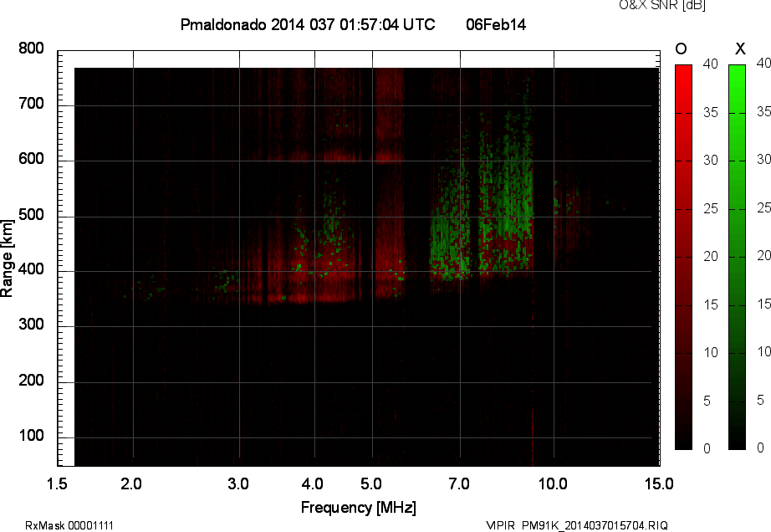The width and height of the screenshot is (771, 532).
Task: Click the 'O&X SNR [dB]' heading
Action: coord(661,5)
